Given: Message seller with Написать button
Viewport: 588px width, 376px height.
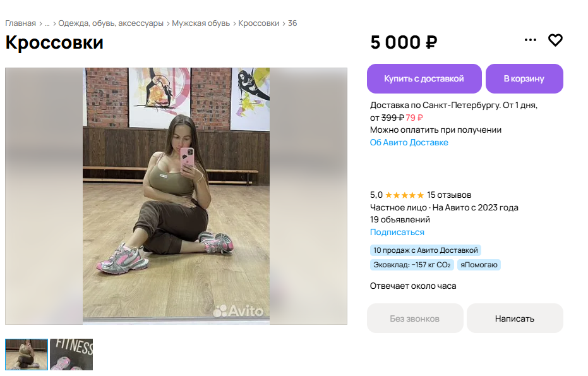Looking at the screenshot, I should (x=514, y=318).
